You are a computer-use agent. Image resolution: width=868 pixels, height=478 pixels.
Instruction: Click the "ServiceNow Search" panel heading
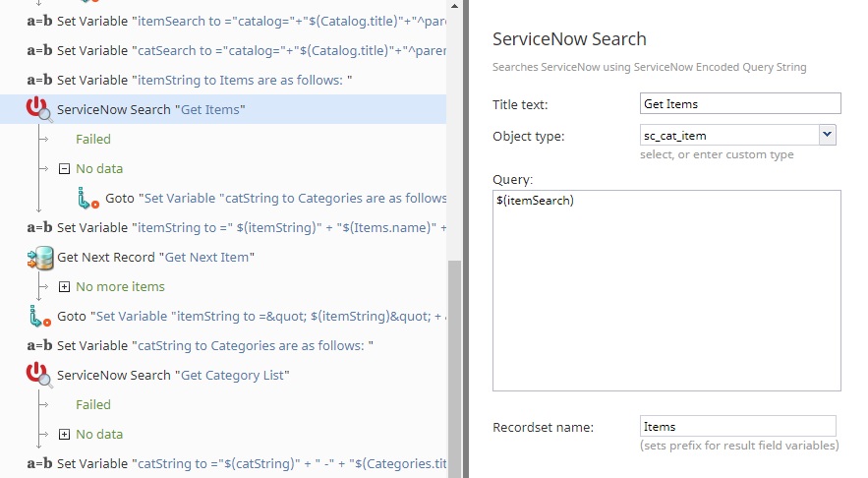click(569, 38)
